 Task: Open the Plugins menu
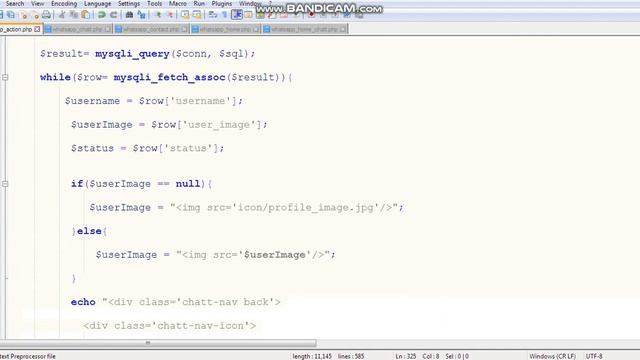tap(222, 4)
